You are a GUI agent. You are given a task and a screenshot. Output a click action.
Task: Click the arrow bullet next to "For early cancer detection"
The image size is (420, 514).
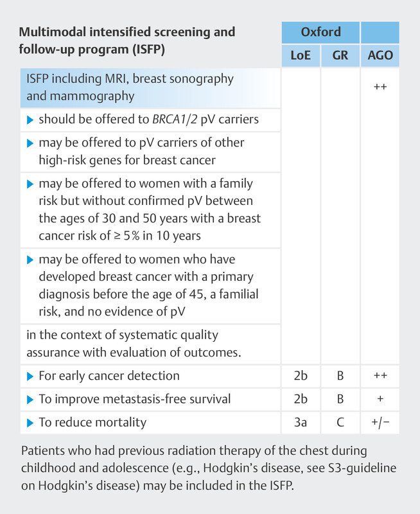click(31, 376)
